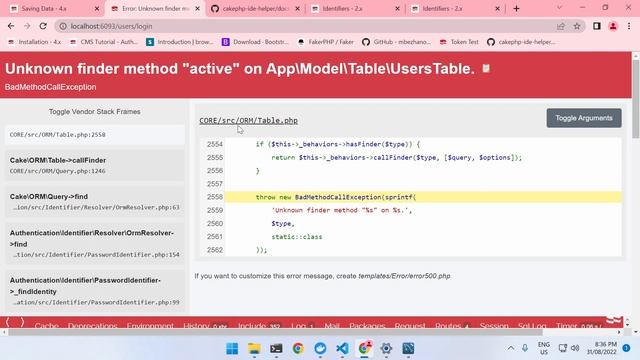The image size is (640, 360).
Task: Open the Introduction | brow... bookmark
Action: 180,42
